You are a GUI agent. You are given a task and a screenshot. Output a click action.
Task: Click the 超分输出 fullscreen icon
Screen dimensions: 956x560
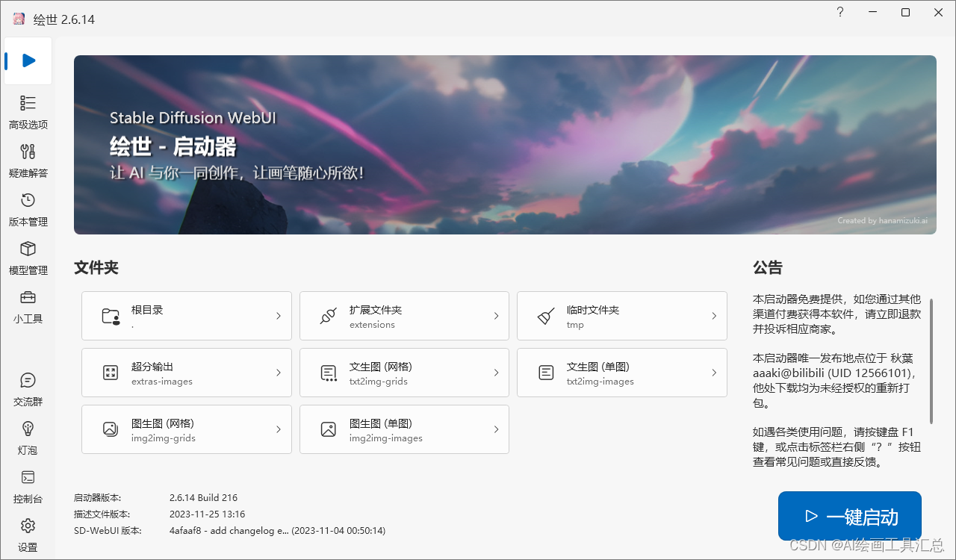point(111,373)
